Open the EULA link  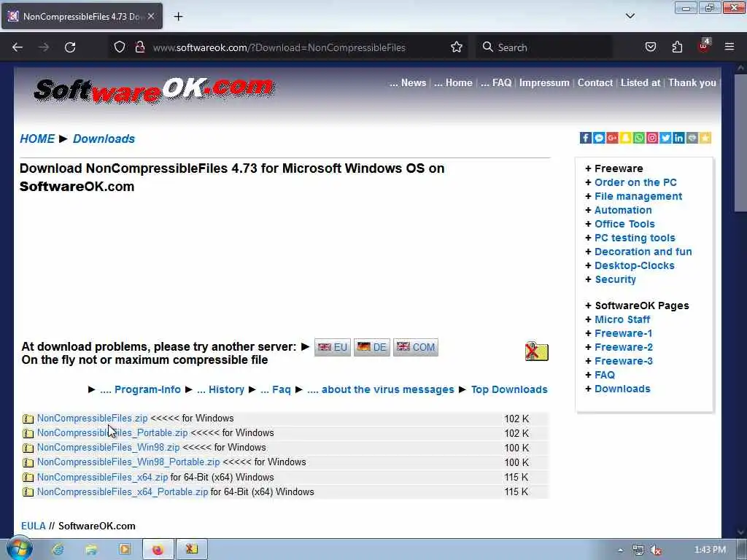[34, 526]
